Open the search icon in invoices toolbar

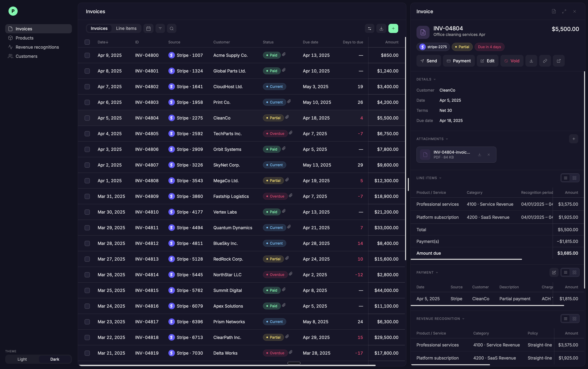click(x=172, y=29)
